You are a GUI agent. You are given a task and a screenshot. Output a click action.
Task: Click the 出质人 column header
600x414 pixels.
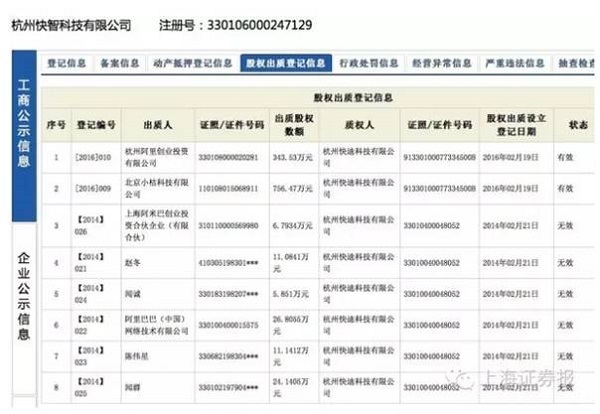(158, 125)
